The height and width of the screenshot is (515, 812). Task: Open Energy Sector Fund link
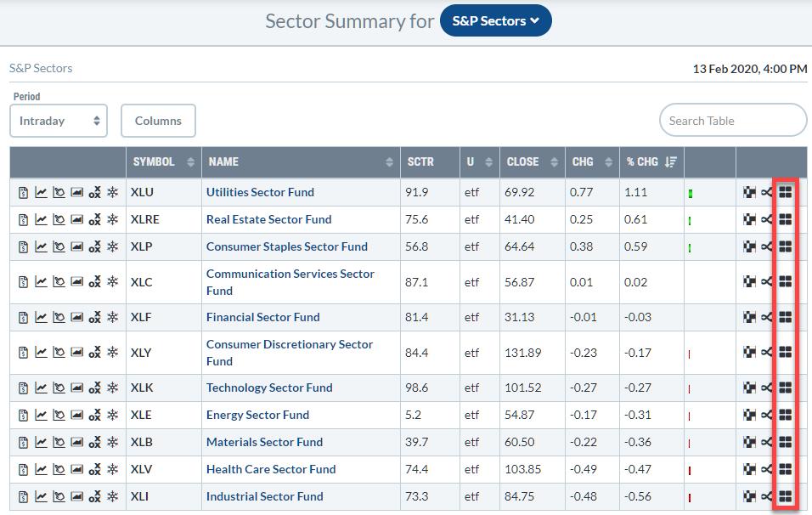257,416
